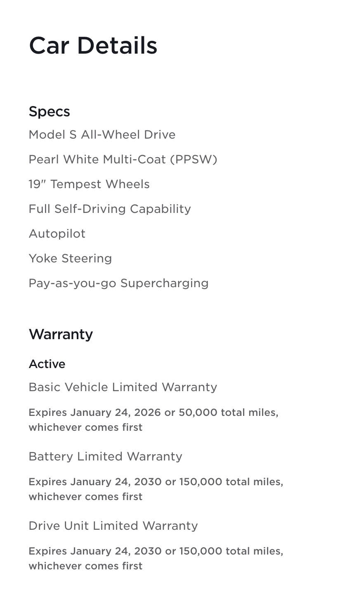Click the Pay-as-you-go Supercharging entry
The image size is (364, 609).
118,283
